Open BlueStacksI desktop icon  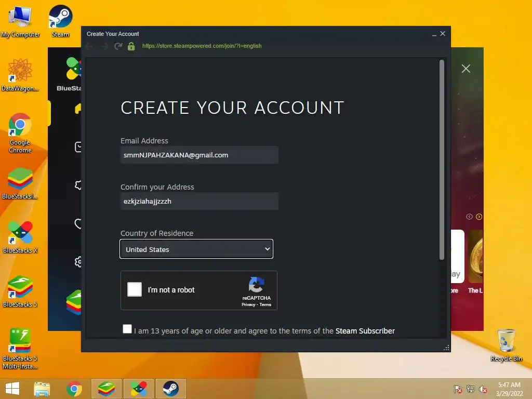[20, 183]
